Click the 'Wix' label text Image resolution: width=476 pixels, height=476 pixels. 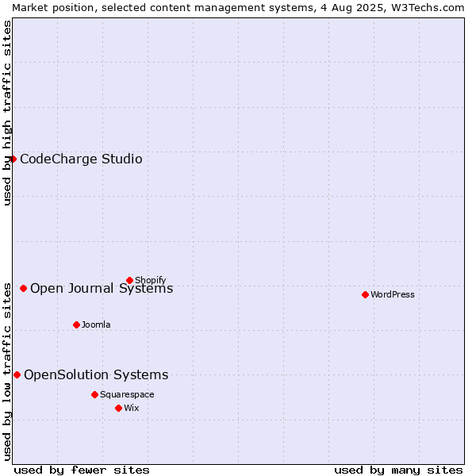tap(132, 408)
